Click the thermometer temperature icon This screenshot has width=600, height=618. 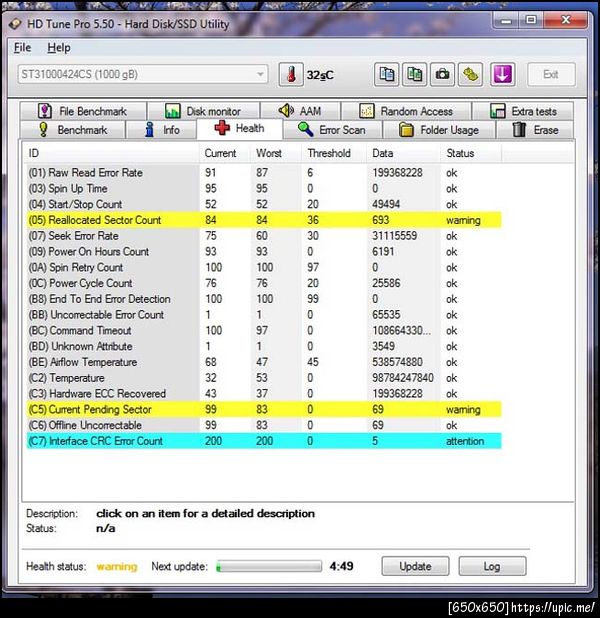tap(291, 74)
